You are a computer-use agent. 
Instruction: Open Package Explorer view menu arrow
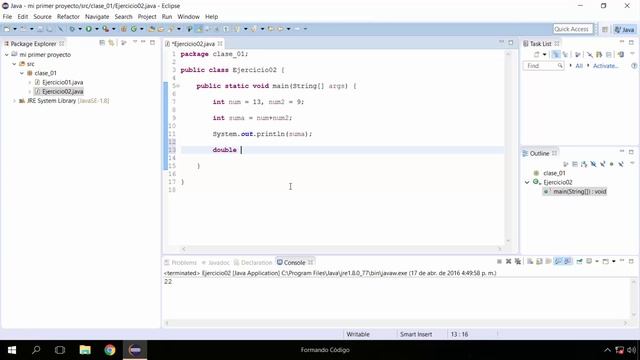click(x=135, y=42)
